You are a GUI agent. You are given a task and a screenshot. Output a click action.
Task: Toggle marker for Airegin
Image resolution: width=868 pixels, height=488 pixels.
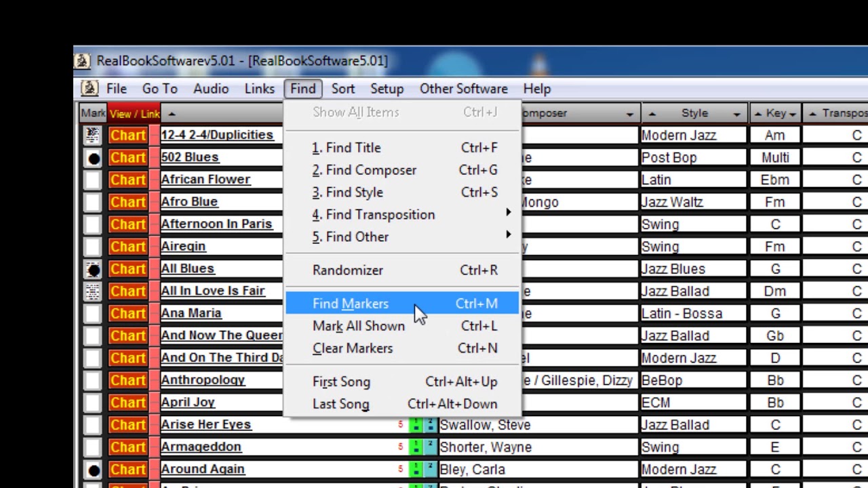[x=93, y=247]
